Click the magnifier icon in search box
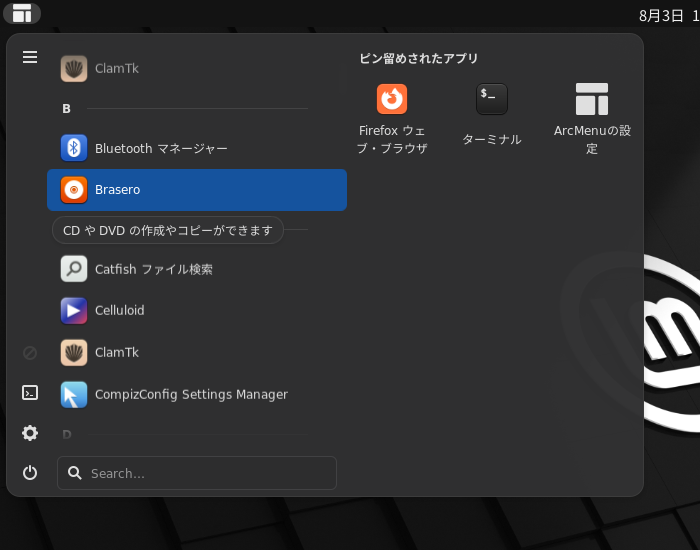Viewport: 700px width, 550px height. (x=75, y=473)
